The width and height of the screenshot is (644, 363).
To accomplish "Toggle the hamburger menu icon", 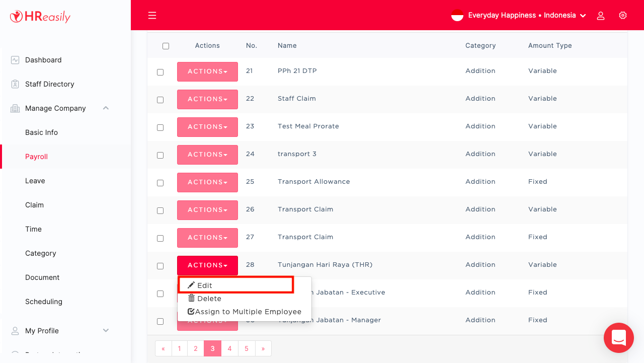I will [152, 16].
